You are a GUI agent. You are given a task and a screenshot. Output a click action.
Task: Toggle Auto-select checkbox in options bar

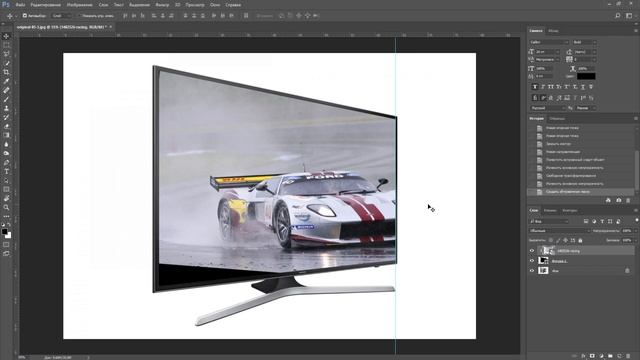click(x=25, y=16)
